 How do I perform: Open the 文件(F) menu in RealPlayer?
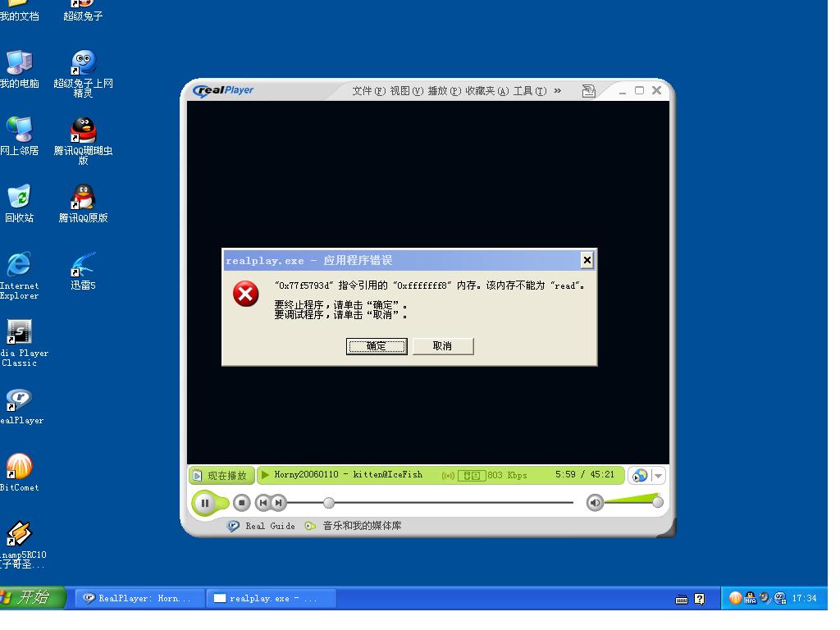coord(368,91)
